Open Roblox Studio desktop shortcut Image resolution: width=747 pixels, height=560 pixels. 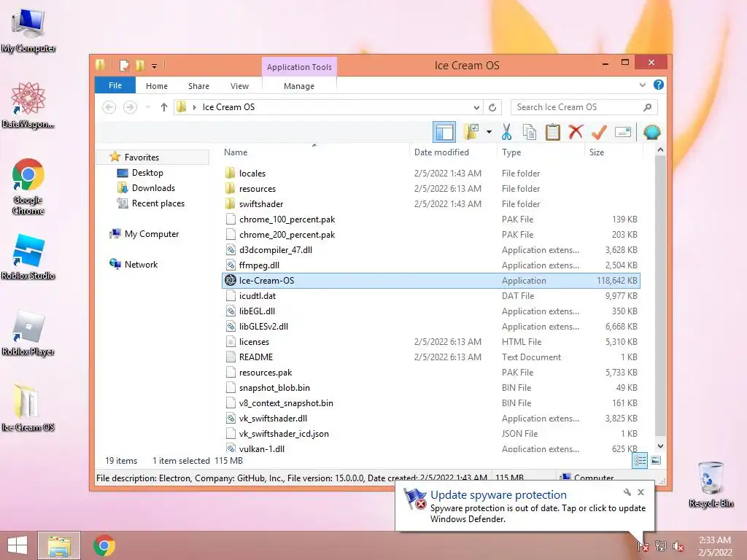pos(28,257)
